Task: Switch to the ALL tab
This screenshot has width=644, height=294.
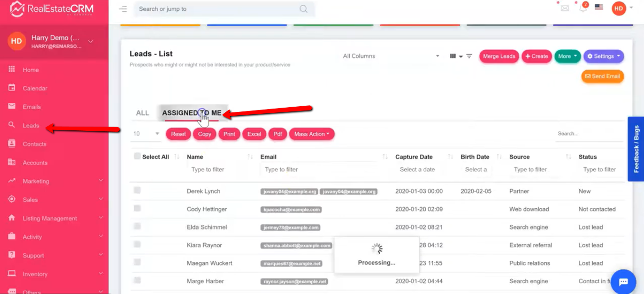Action: 142,113
